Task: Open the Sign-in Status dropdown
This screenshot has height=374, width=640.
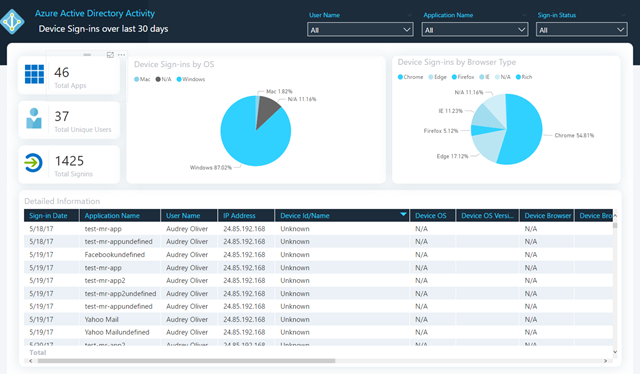Action: (x=582, y=30)
